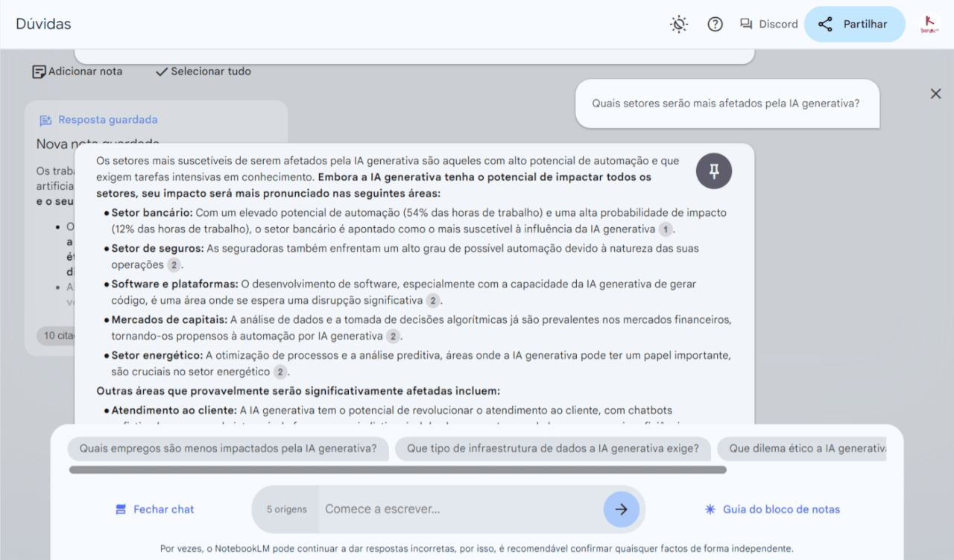Click Selecionar tudo
This screenshot has width=954, height=560.
click(203, 71)
